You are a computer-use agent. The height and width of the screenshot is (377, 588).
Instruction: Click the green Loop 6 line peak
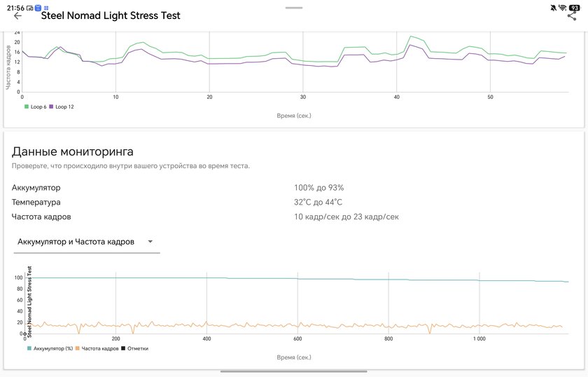[x=411, y=36]
